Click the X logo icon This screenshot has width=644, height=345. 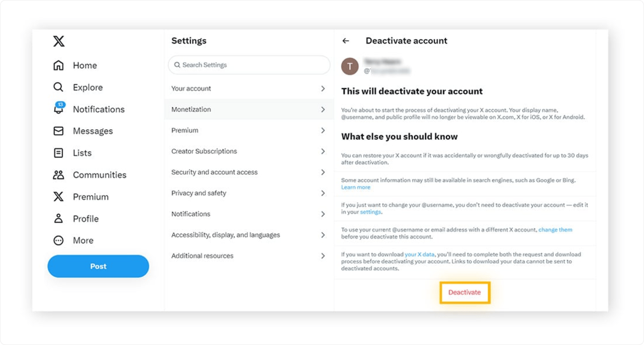59,41
